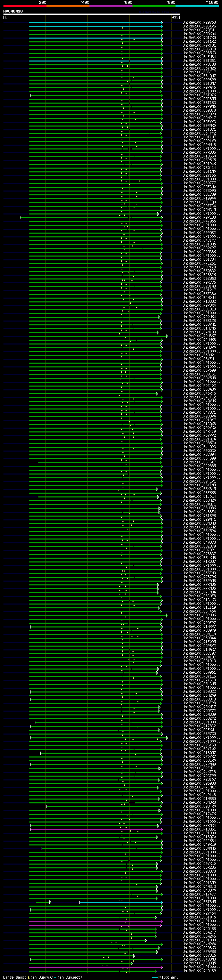The height and width of the screenshot is (980, 222).
Task: Select hit label UniRef100_A9SXV6
Action: pyautogui.click(x=199, y=26)
